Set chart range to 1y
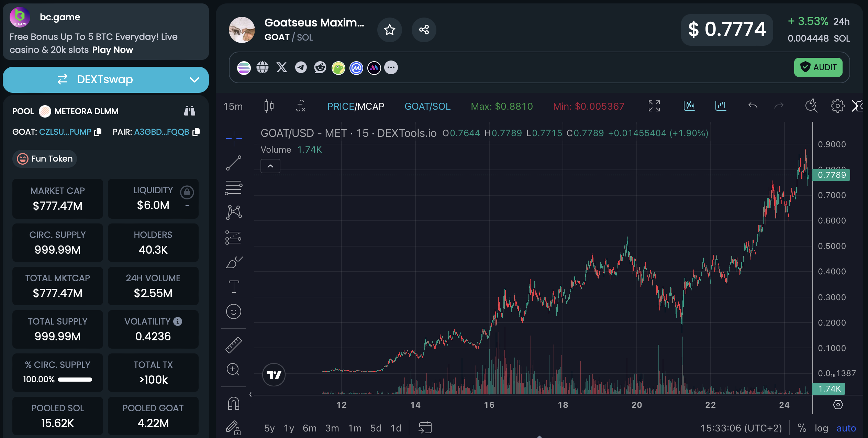Image resolution: width=868 pixels, height=438 pixels. (x=289, y=428)
